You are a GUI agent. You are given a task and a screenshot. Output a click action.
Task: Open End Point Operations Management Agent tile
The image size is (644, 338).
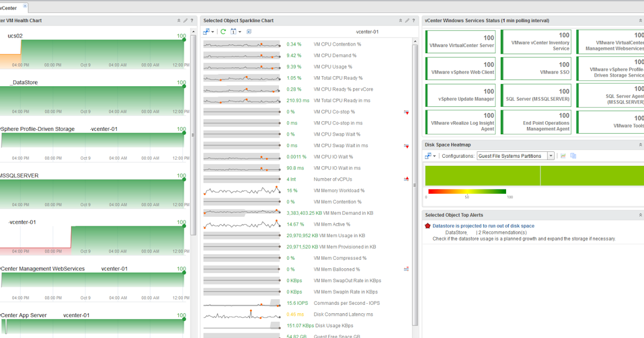click(x=537, y=122)
